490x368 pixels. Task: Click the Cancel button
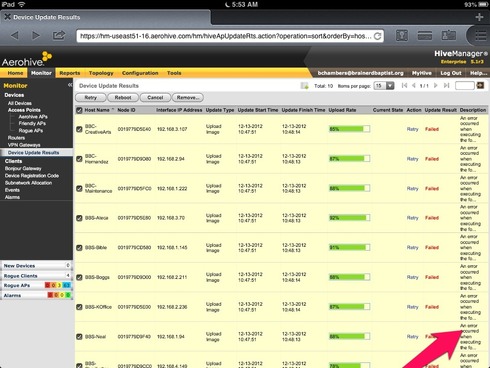[155, 98]
